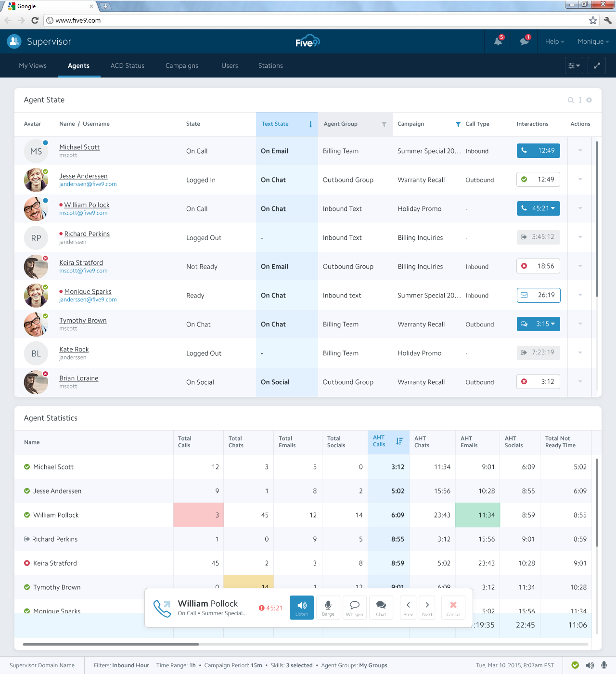This screenshot has width=616, height=674.
Task: Sort AHT Calls column descending icon
Action: point(399,441)
